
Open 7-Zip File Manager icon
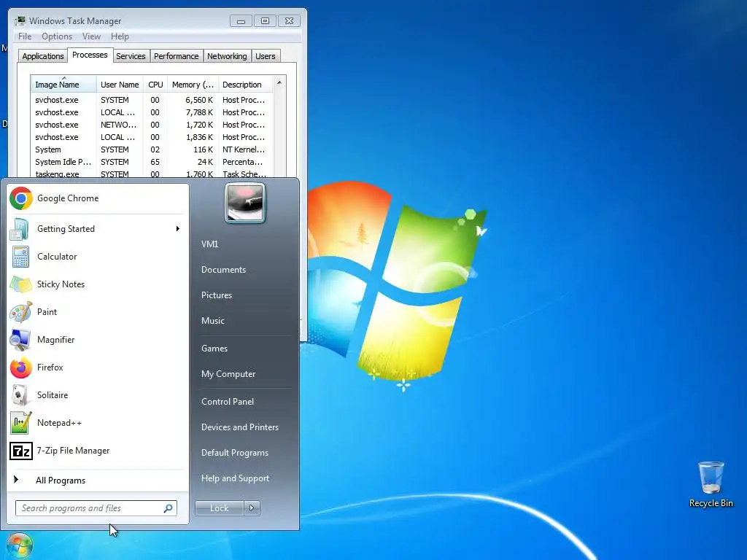point(20,451)
